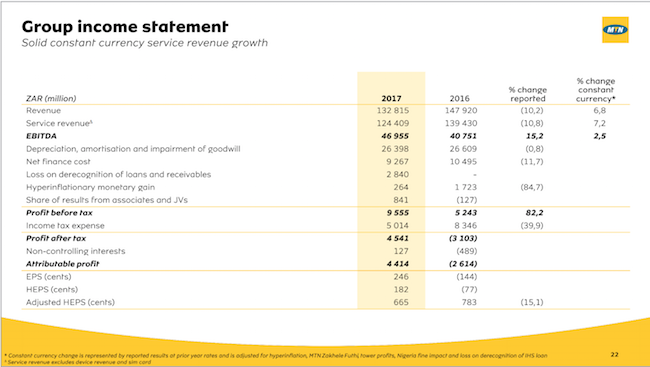The height and width of the screenshot is (367, 650).
Task: Click the '2017' column header
Action: (x=391, y=98)
